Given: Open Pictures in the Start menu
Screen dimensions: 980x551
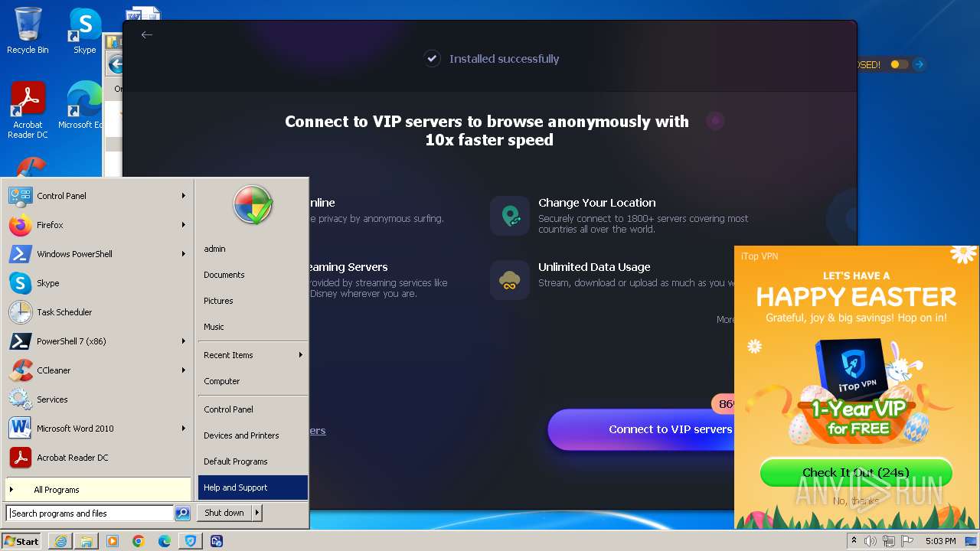Looking at the screenshot, I should (253, 301).
